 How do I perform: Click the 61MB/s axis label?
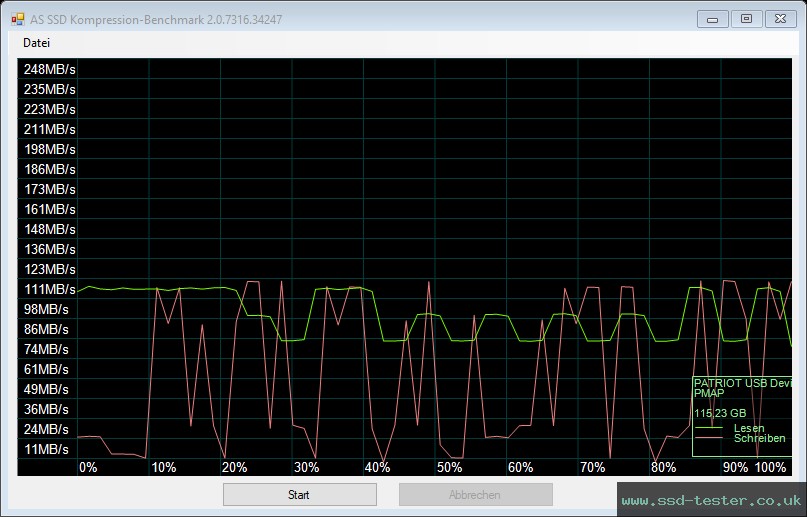point(46,370)
